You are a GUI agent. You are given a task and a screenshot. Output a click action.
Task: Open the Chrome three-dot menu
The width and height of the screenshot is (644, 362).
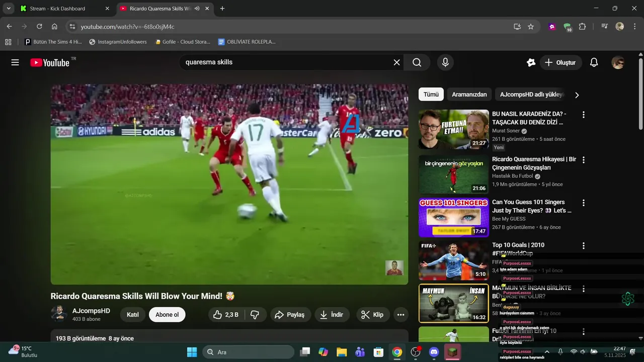(634, 27)
